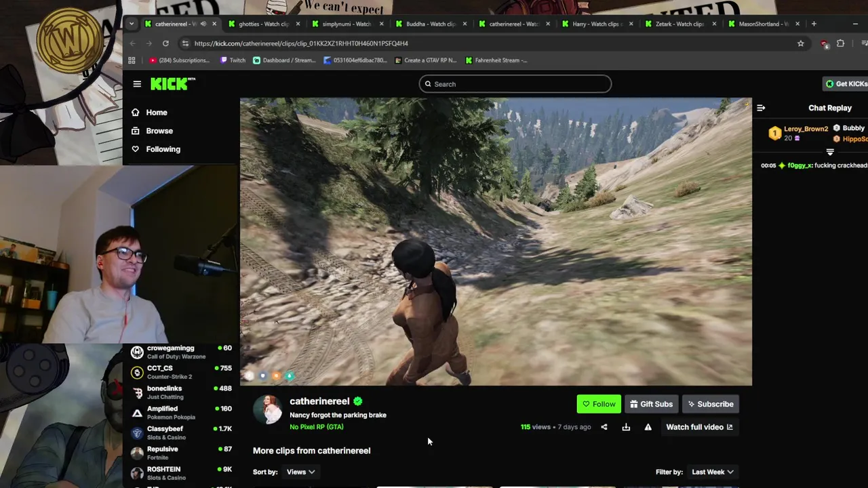Click the Classybeef channel avatar

(x=137, y=433)
